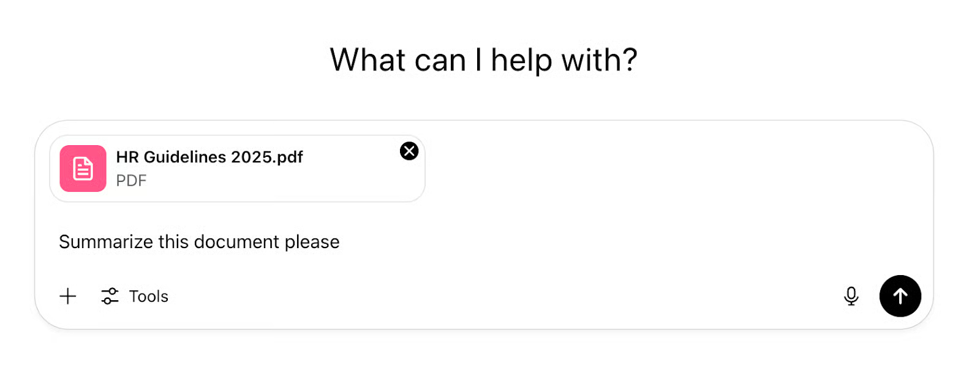Place the cursor after the word please
This screenshot has width=980, height=378.
(341, 242)
